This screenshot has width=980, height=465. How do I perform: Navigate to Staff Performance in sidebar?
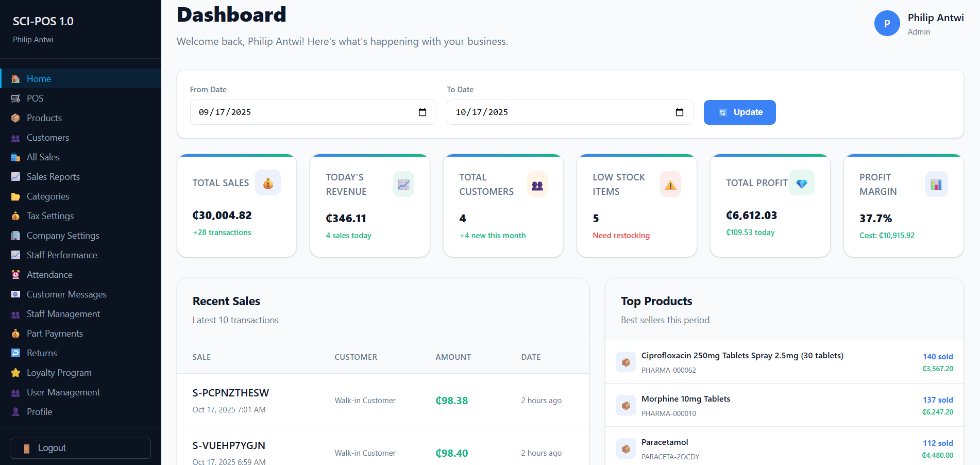pyautogui.click(x=62, y=255)
